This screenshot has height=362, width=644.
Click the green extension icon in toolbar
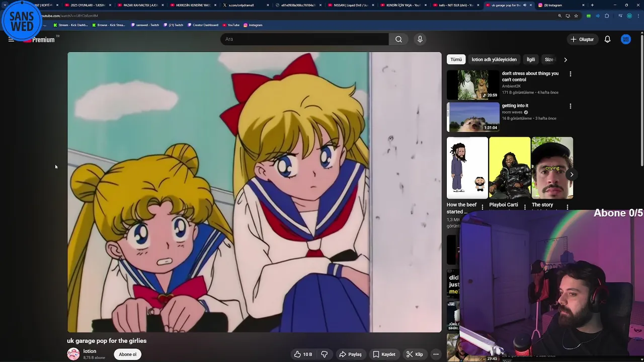tap(589, 16)
